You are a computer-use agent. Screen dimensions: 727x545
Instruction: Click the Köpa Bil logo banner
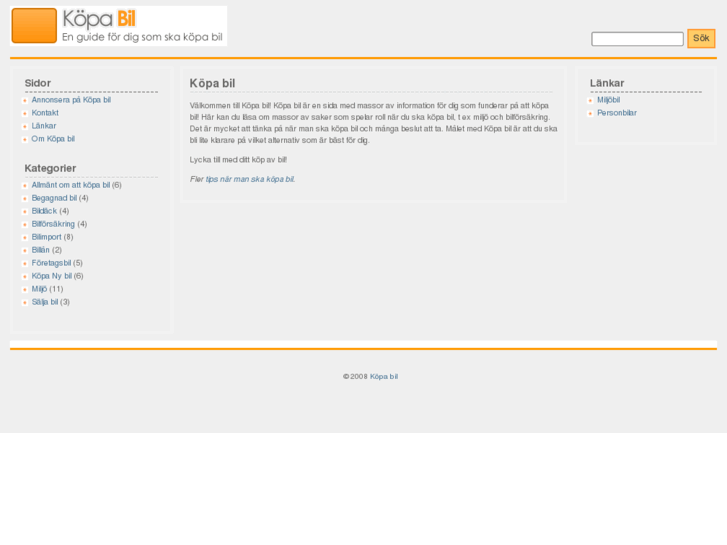(x=119, y=26)
